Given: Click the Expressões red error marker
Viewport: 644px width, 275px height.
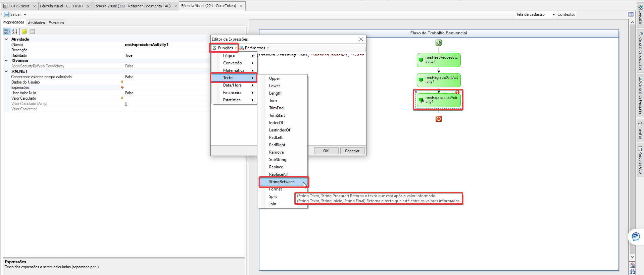Looking at the screenshot, I should coord(122,88).
